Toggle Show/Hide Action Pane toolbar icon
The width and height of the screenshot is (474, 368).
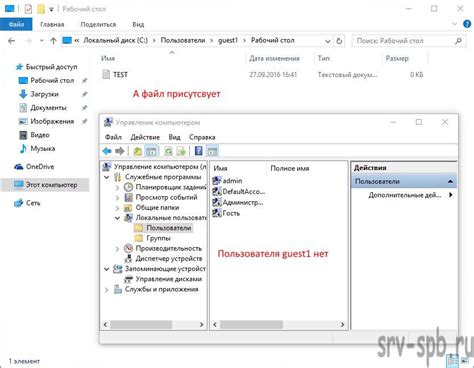pos(212,151)
